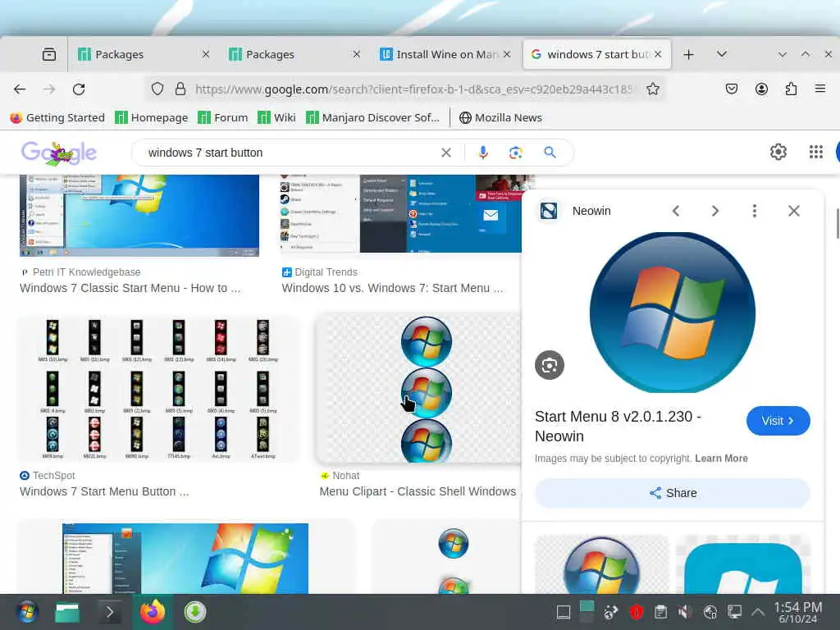Image resolution: width=840 pixels, height=630 pixels.
Task: Open the Mozilla News bookmark
Action: pyautogui.click(x=501, y=117)
